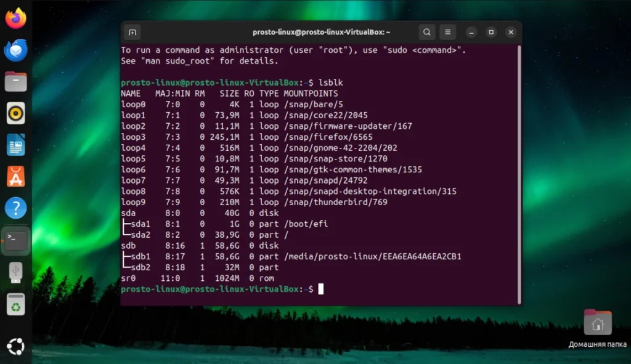Close the terminal window
The height and width of the screenshot is (364, 631).
(511, 32)
